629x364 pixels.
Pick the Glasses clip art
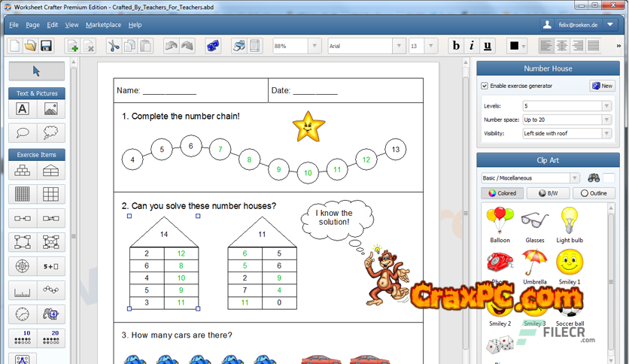tap(535, 225)
